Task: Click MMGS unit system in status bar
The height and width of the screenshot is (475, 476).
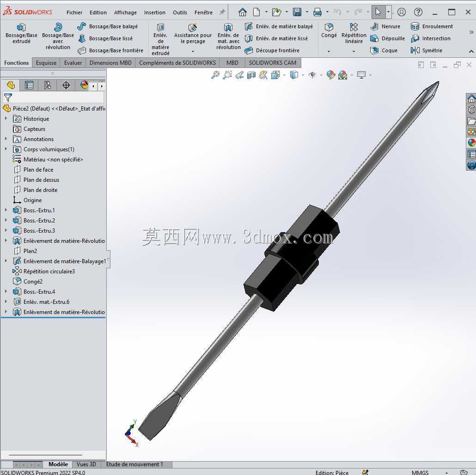Action: point(420,472)
